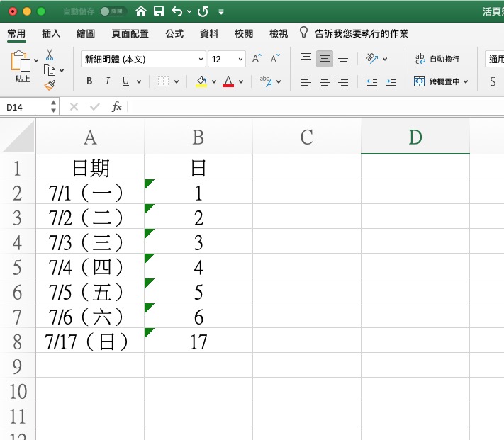This screenshot has height=440, width=504.
Task: Click the fx Insert Function icon
Action: (x=116, y=106)
